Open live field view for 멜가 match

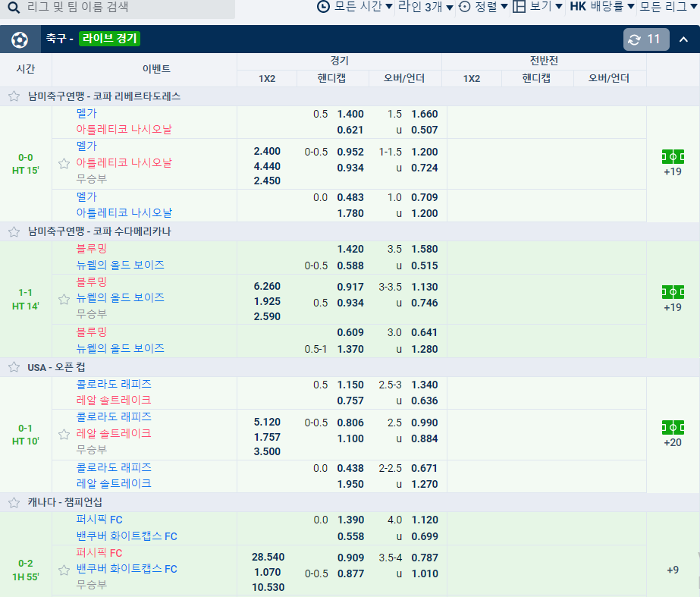coord(673,157)
